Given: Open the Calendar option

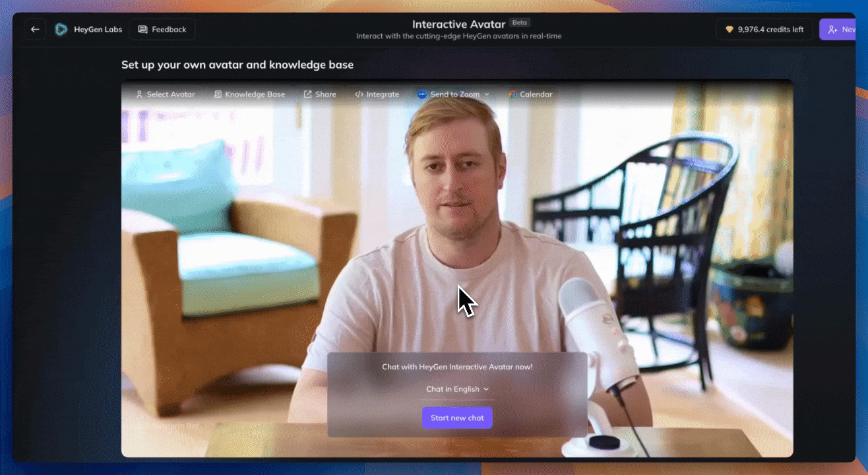Looking at the screenshot, I should pyautogui.click(x=530, y=94).
